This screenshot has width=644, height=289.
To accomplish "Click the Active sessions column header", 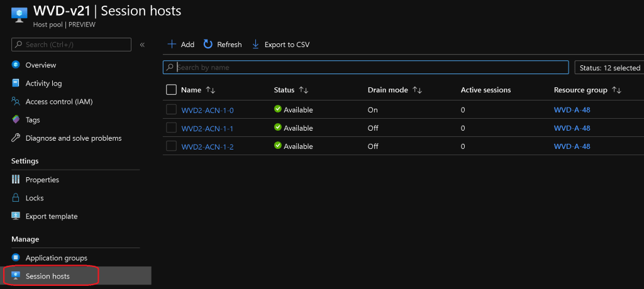I will click(486, 90).
